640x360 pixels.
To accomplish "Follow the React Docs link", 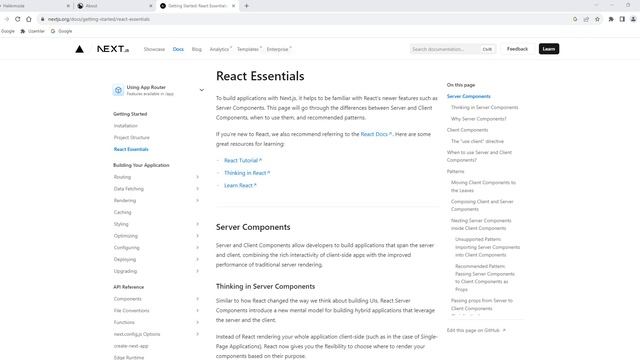I will pos(376,134).
